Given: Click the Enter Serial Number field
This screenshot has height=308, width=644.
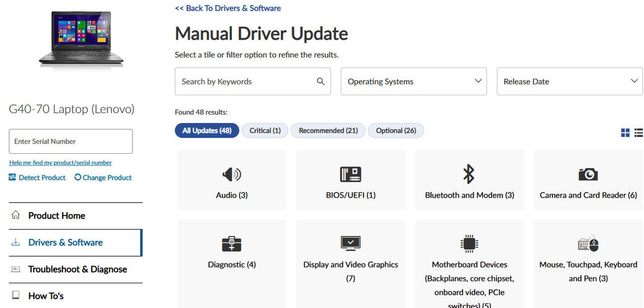Looking at the screenshot, I should coord(70,141).
